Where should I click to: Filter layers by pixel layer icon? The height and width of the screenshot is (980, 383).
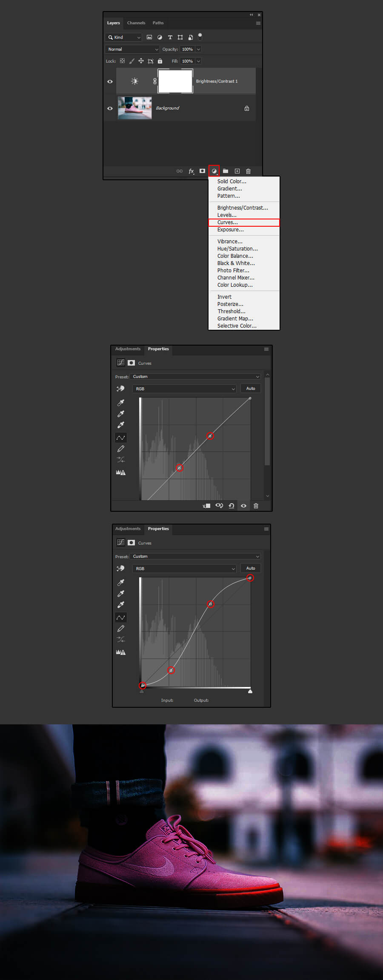(x=149, y=37)
